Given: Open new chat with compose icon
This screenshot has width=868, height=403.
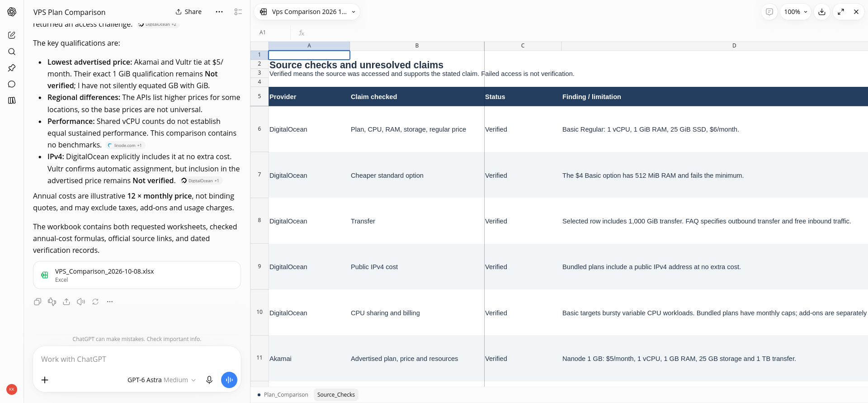Looking at the screenshot, I should point(12,35).
